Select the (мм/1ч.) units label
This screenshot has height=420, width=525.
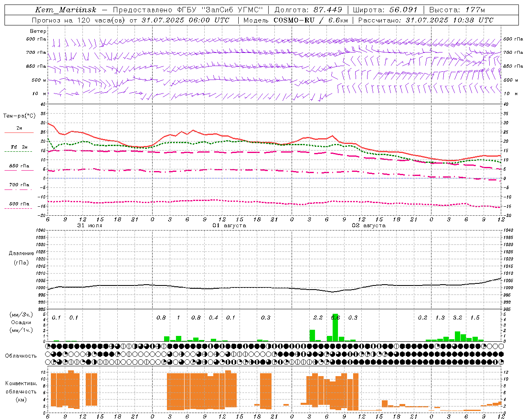(21, 330)
